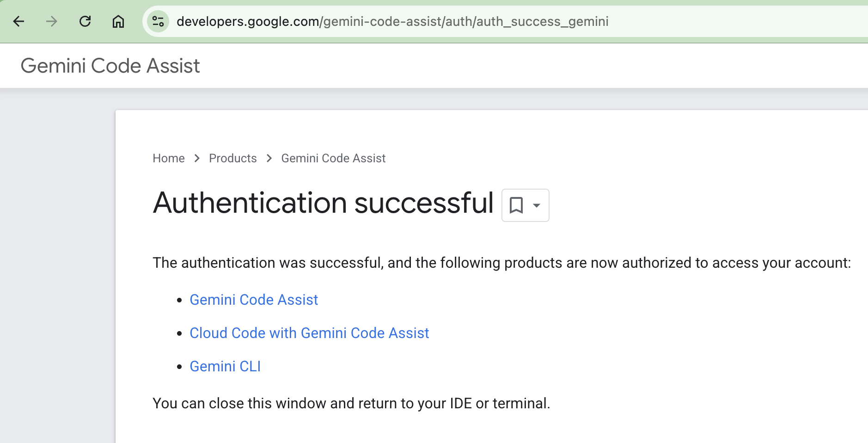
Task: Click the Authentication successful heading
Action: click(324, 203)
